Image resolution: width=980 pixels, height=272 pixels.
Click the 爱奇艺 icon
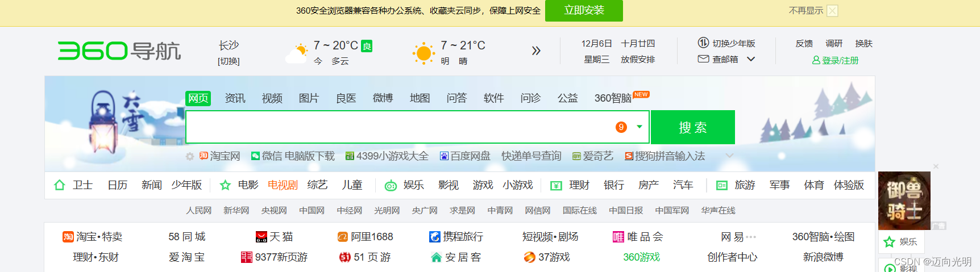point(576,156)
